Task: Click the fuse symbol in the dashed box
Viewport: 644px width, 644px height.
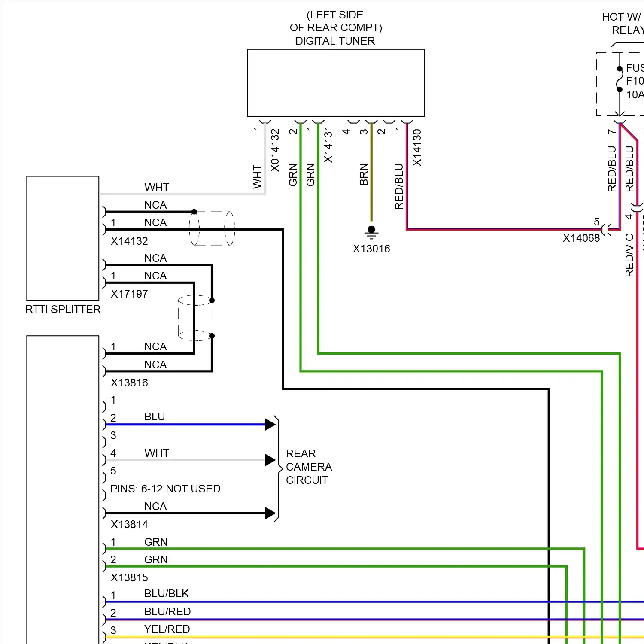Action: (620, 79)
